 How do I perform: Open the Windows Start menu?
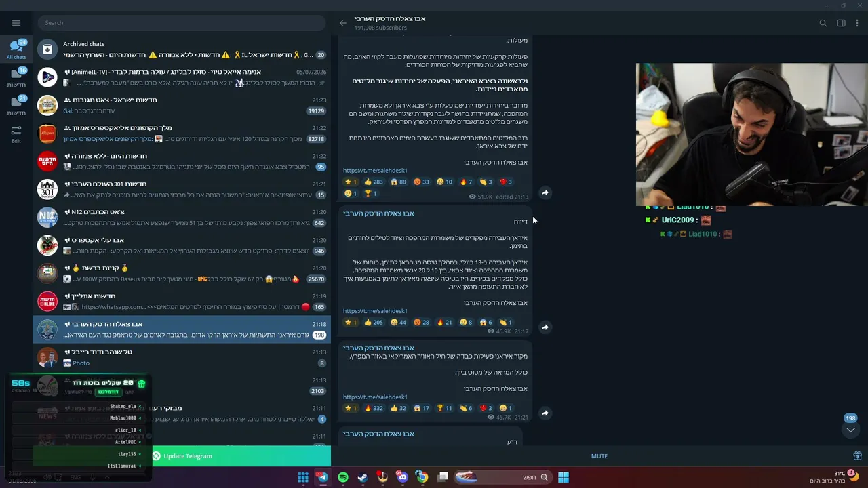point(564,477)
